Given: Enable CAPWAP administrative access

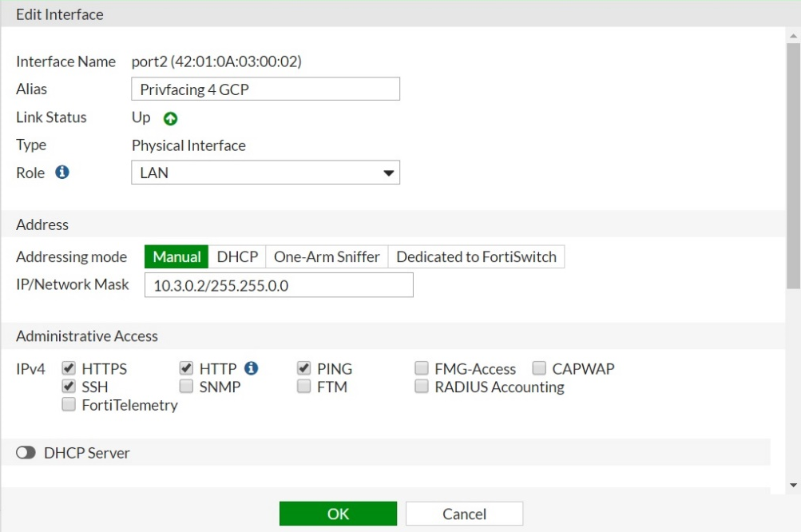Looking at the screenshot, I should click(537, 368).
